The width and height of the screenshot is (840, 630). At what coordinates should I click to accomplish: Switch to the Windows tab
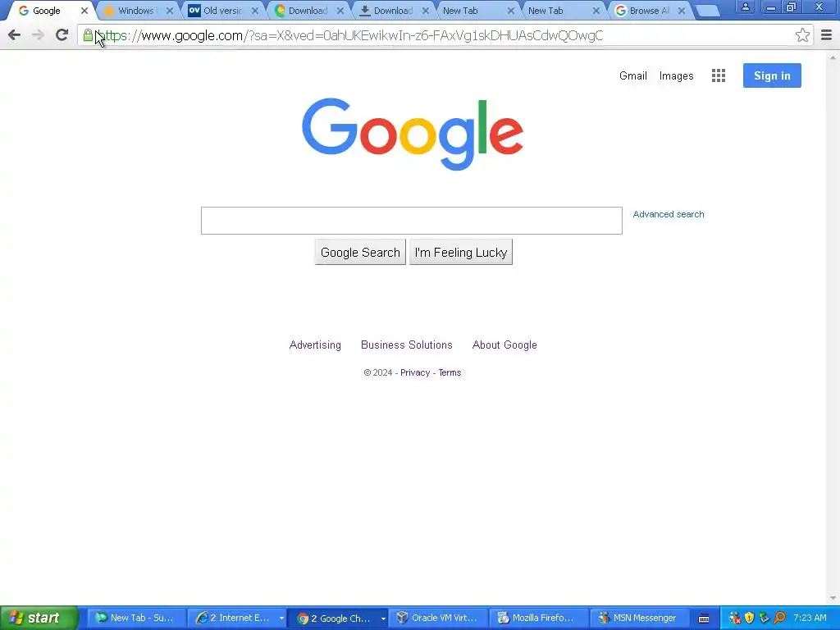135,11
